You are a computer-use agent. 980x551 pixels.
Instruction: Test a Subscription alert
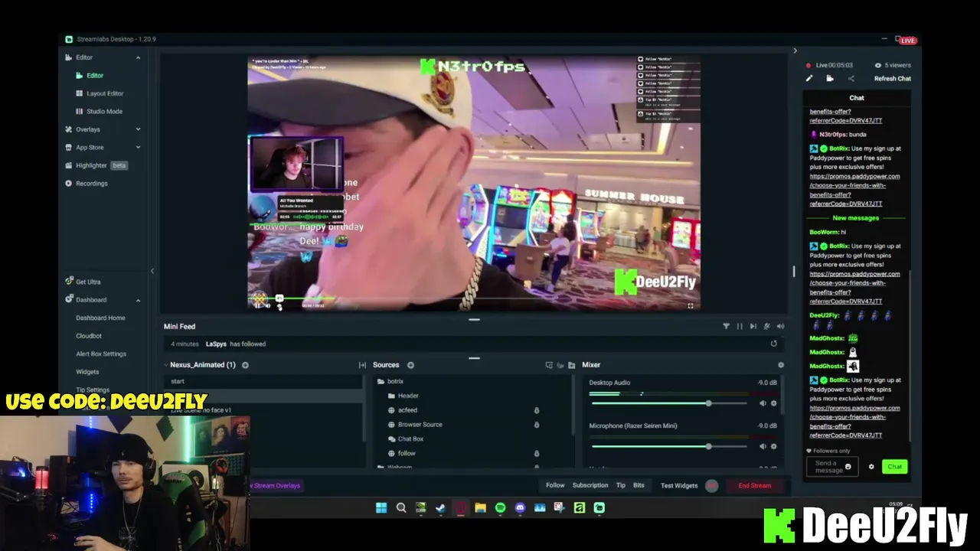coord(590,485)
